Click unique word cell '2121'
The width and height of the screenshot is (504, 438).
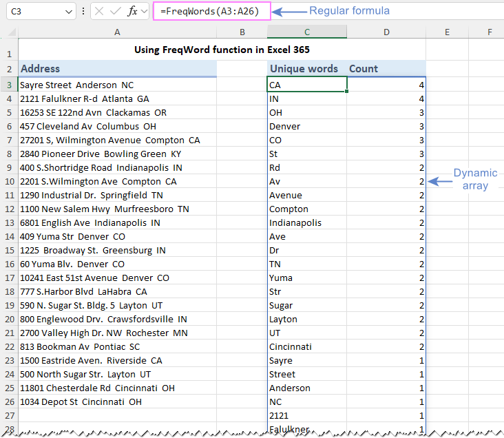pos(307,415)
